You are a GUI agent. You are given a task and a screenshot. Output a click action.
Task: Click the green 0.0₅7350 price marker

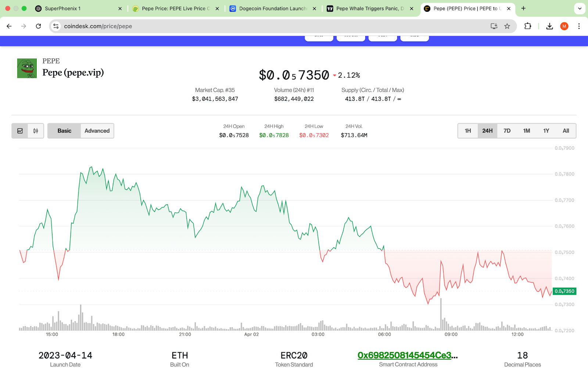click(564, 291)
